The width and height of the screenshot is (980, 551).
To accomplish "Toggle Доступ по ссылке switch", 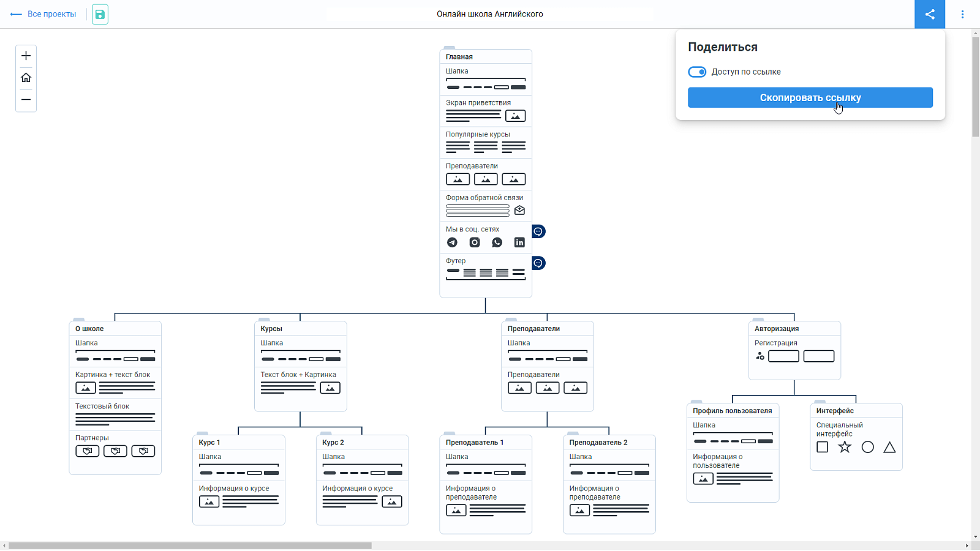I will (697, 72).
